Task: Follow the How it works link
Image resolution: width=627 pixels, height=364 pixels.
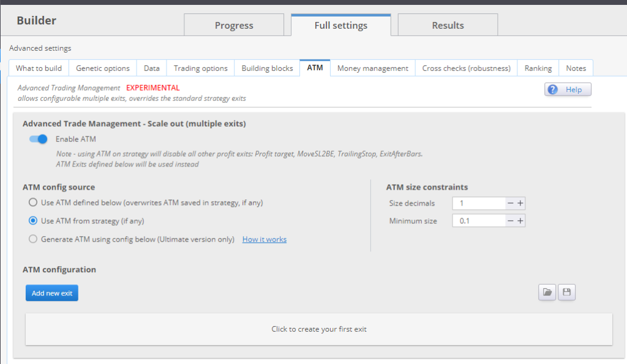Action: [x=264, y=239]
